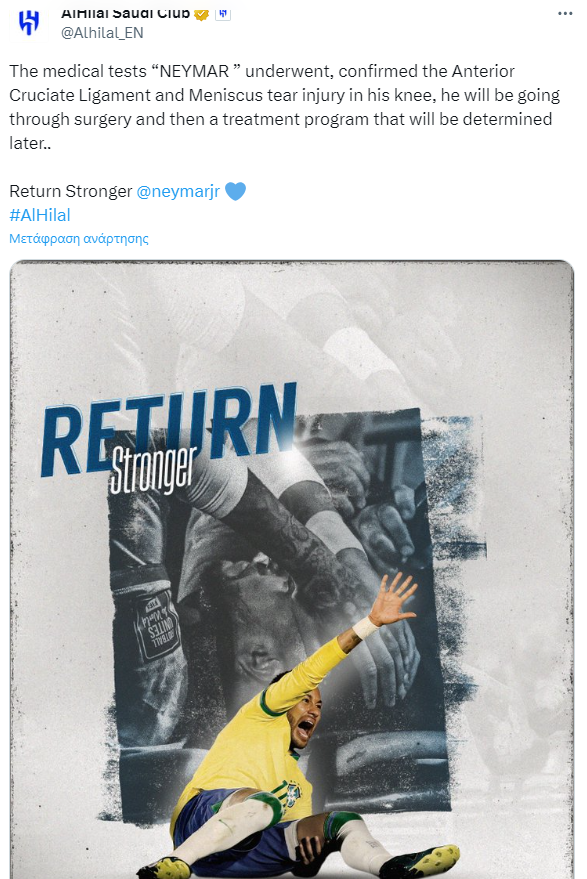Click Μετάφραση ανάρτησης to translate the post
Screen dimensions: 587x879
(x=79, y=239)
